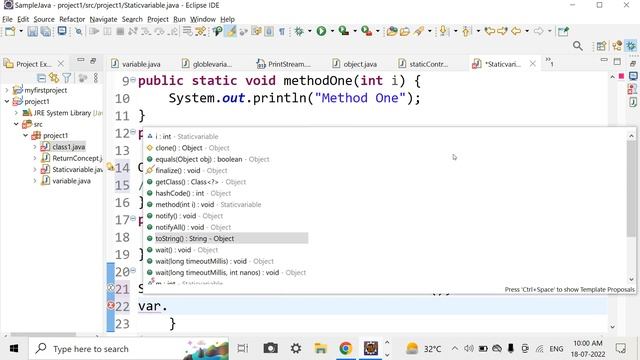Run the program with green play button

pos(322,31)
